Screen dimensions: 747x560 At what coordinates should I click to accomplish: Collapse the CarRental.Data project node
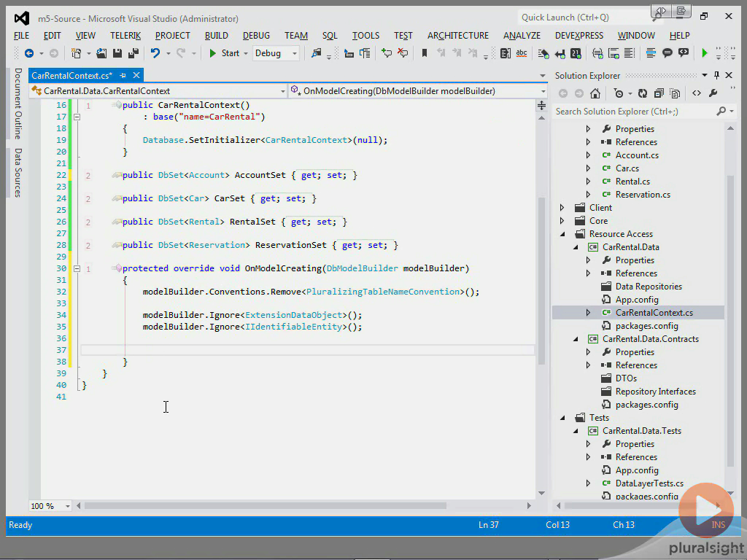576,247
